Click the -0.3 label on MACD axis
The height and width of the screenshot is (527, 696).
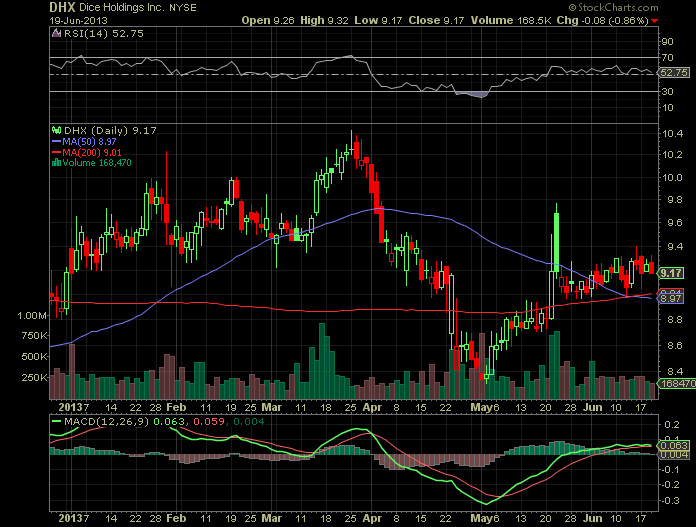click(x=671, y=501)
